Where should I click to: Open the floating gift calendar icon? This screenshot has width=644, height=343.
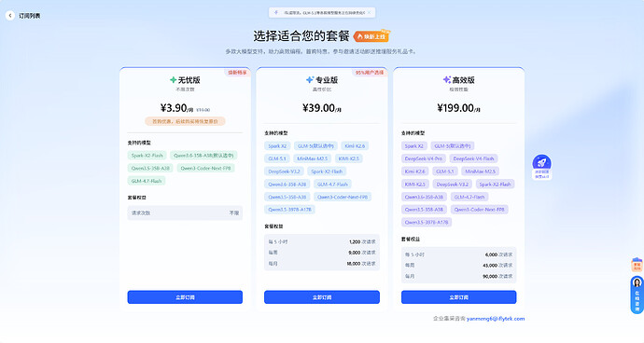pyautogui.click(x=637, y=265)
